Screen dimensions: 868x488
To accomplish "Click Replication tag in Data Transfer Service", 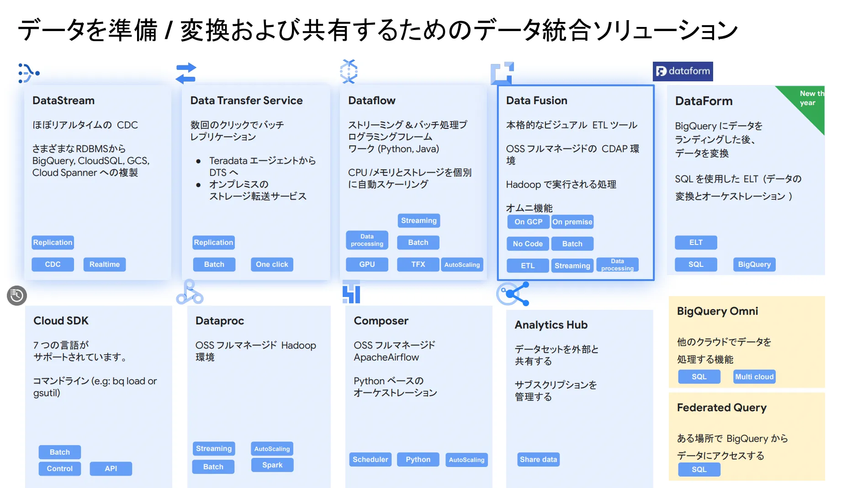I will pos(213,242).
